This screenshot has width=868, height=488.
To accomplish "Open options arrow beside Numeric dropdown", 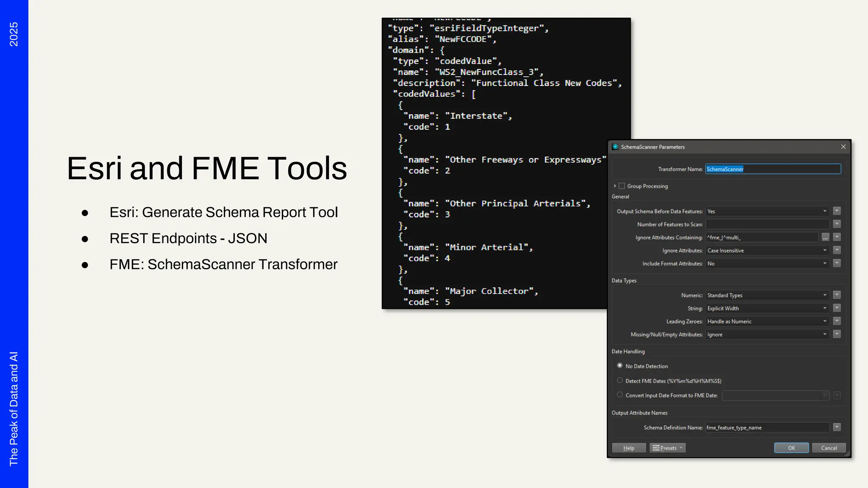I will pyautogui.click(x=837, y=295).
